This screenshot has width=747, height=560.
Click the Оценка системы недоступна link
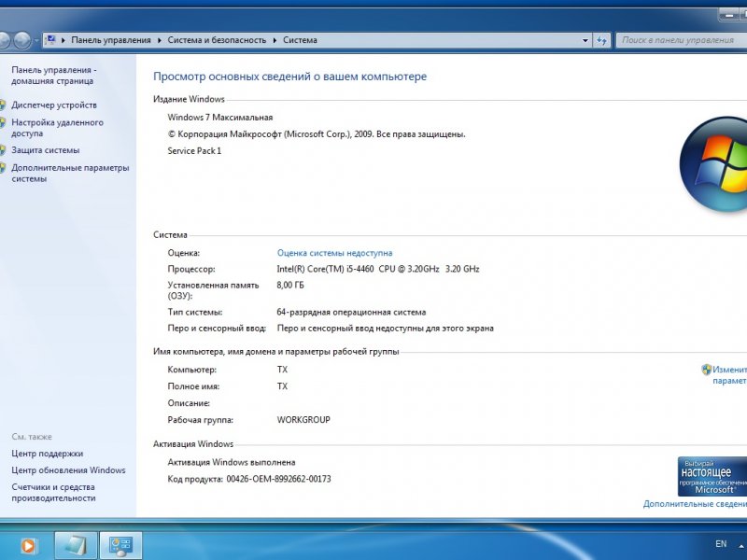tap(335, 253)
